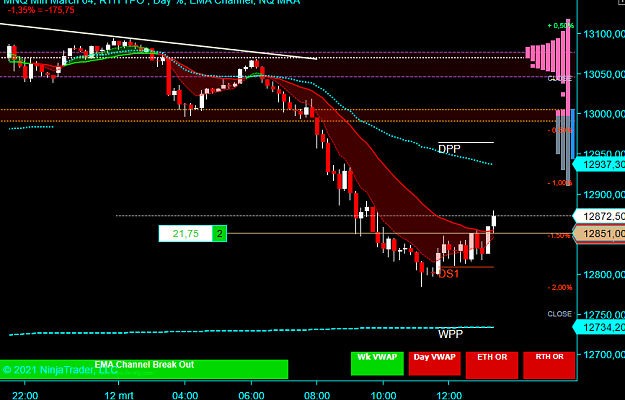Click the 13100,00 price axis label

[x=604, y=34]
